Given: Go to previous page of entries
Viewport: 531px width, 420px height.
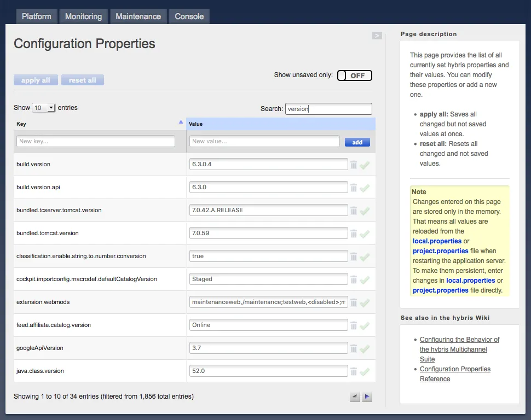Looking at the screenshot, I should 355,396.
